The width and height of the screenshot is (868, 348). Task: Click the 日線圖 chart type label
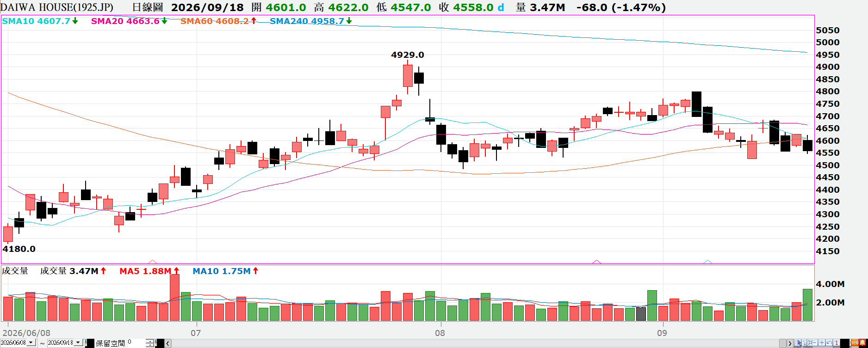click(x=148, y=8)
